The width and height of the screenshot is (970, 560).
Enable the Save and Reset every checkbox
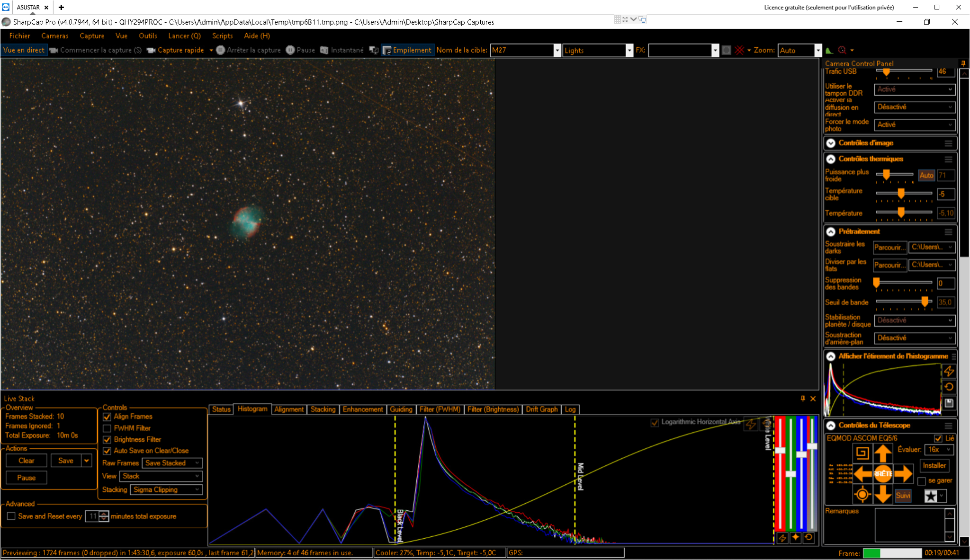click(11, 516)
